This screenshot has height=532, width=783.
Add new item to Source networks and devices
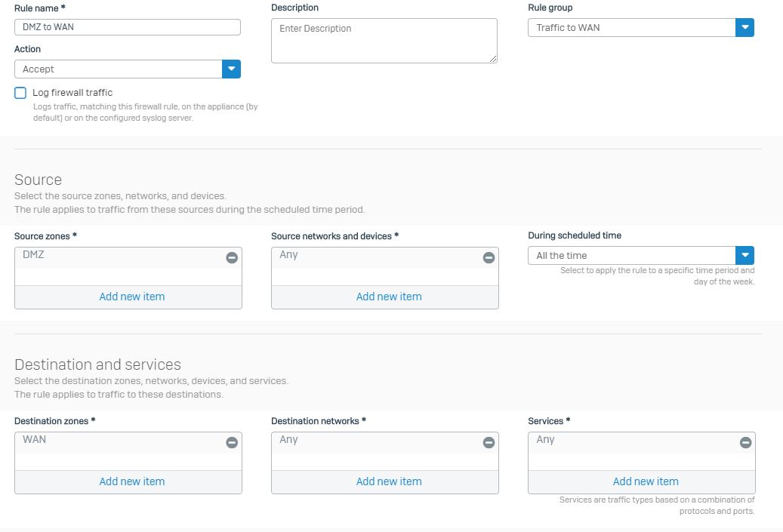pos(389,297)
